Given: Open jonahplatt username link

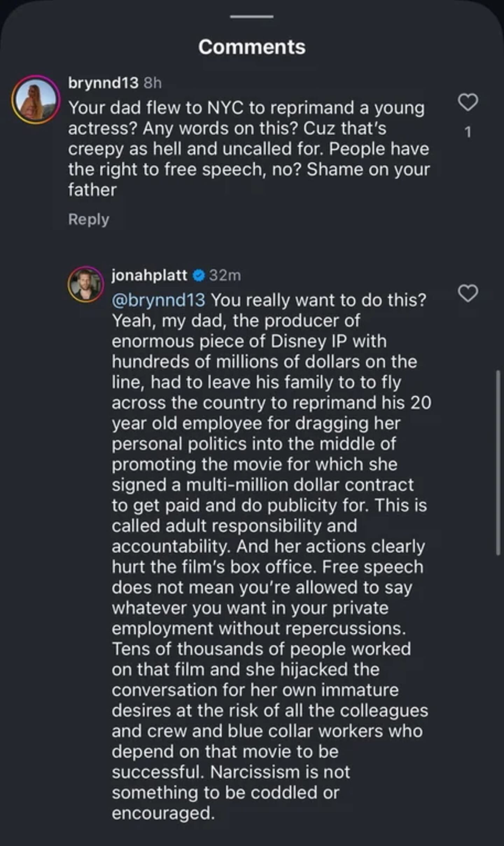Looking at the screenshot, I should tap(149, 275).
